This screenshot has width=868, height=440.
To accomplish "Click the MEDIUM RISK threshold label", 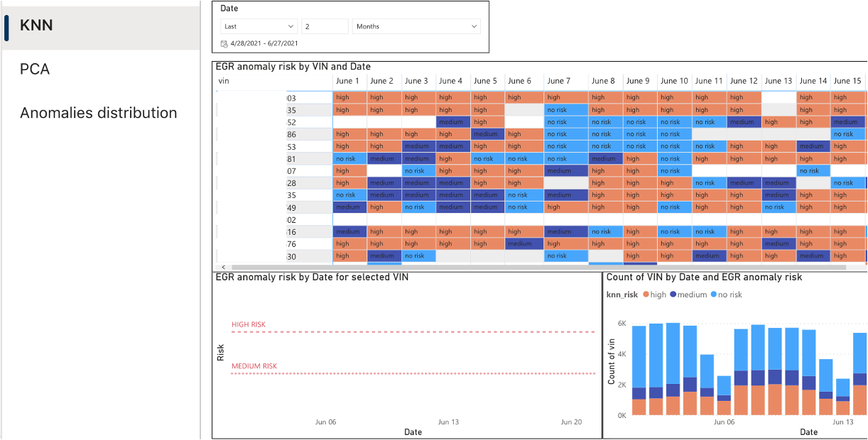I will coord(254,366).
